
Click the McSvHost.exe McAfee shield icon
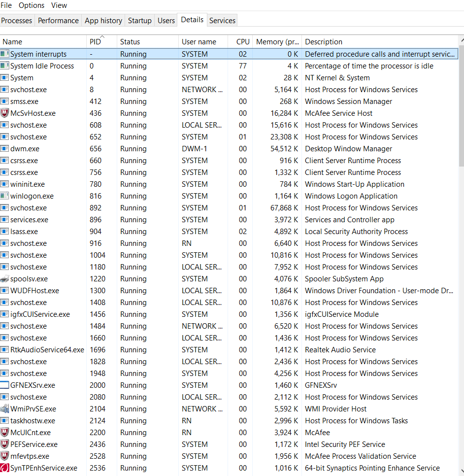pyautogui.click(x=4, y=113)
